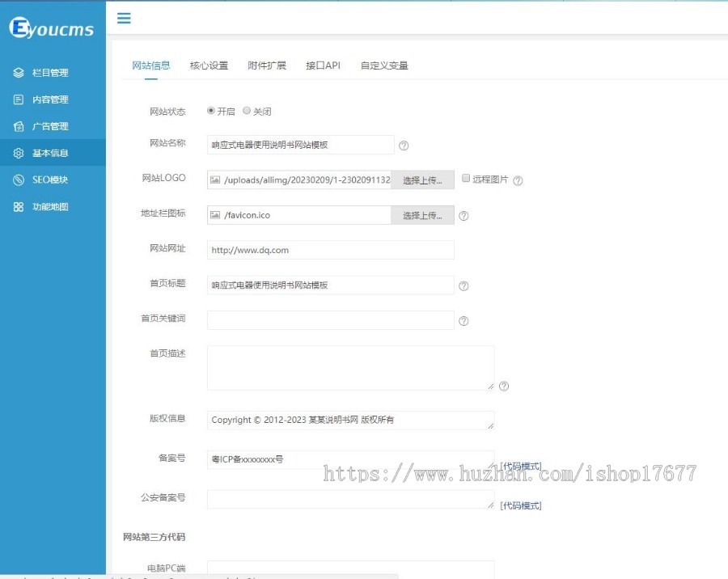Click the 公安备案号 field resize handle

pos(491,505)
